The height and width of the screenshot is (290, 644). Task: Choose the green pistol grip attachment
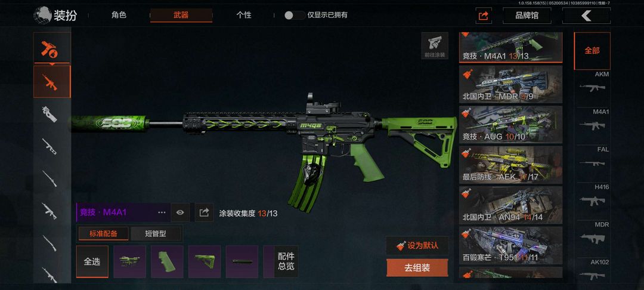167,262
